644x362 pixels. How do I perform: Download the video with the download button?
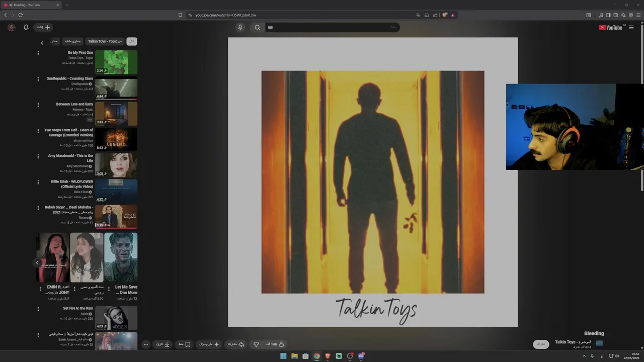pyautogui.click(x=162, y=344)
